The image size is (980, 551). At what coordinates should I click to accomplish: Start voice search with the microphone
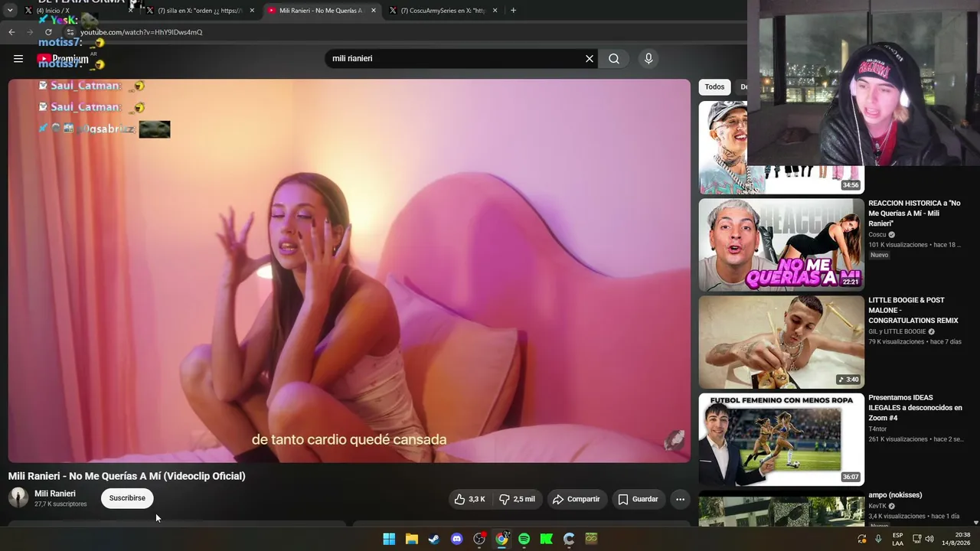(x=648, y=58)
